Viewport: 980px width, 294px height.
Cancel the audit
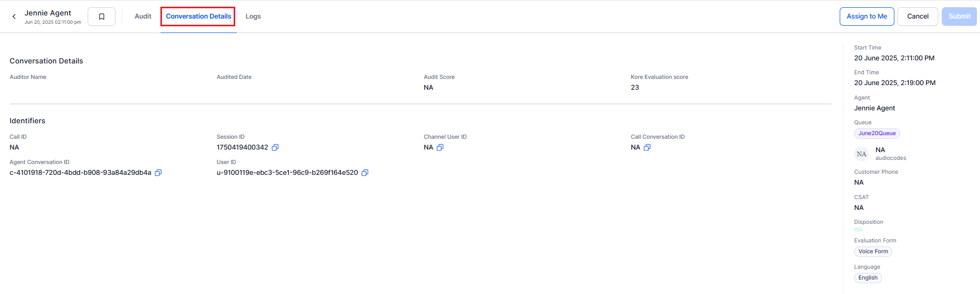918,17
